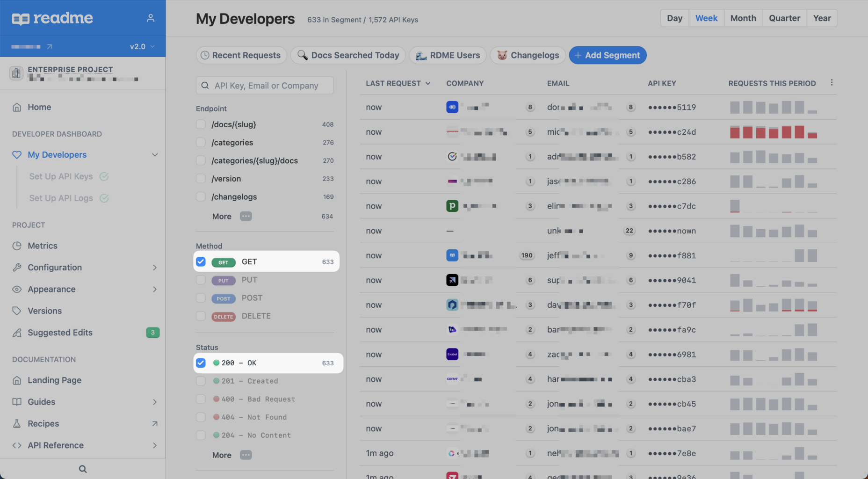Click the API Reference code icon
This screenshot has width=868, height=479.
coord(17,445)
